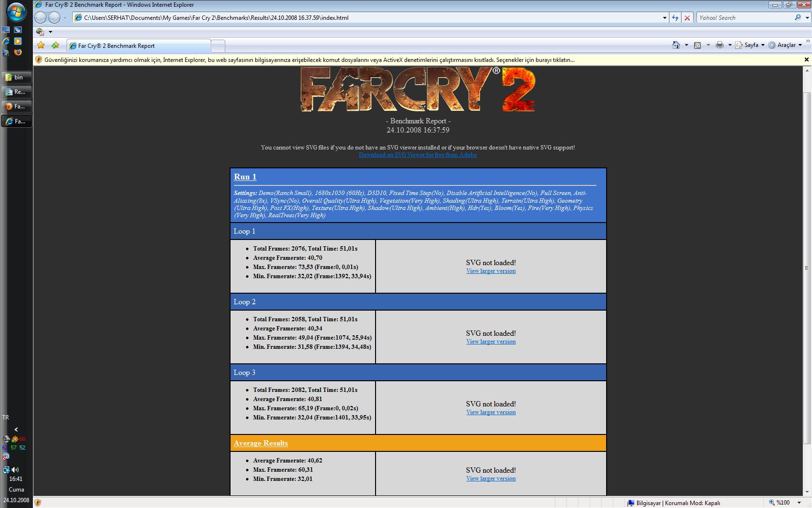Open Favorites Center star icon

coord(41,45)
